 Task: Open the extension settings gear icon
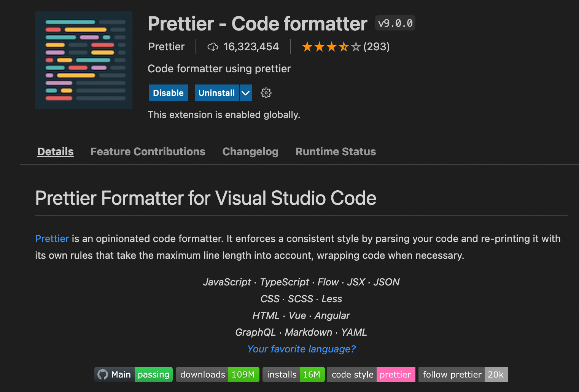click(x=266, y=93)
